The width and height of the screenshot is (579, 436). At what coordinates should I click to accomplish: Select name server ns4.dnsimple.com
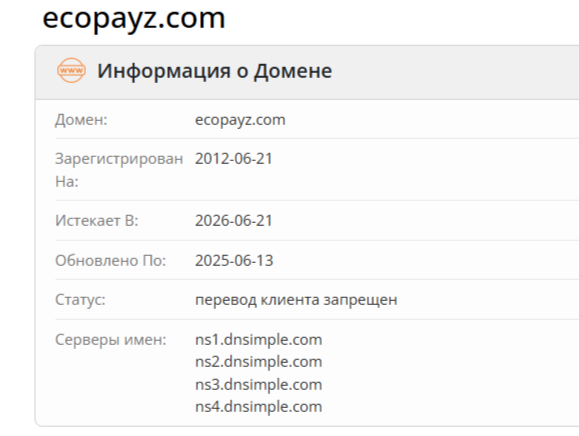pyautogui.click(x=258, y=407)
